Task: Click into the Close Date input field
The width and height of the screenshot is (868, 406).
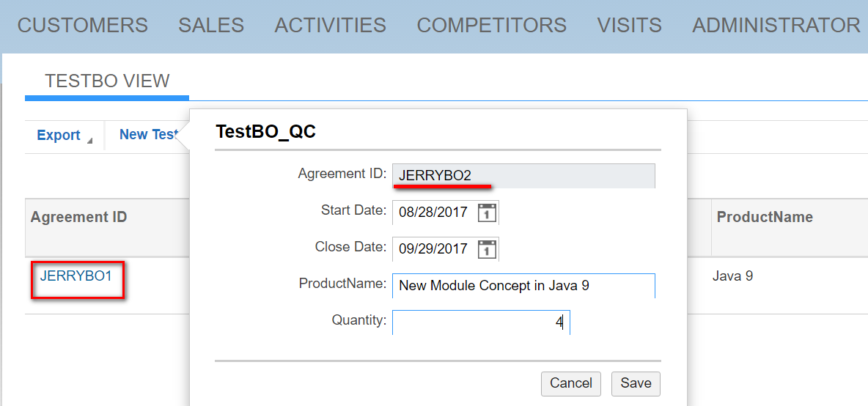Action: (433, 249)
